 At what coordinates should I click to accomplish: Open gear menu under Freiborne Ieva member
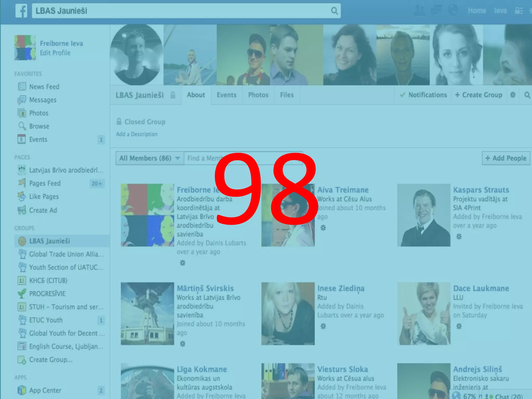[x=183, y=263]
